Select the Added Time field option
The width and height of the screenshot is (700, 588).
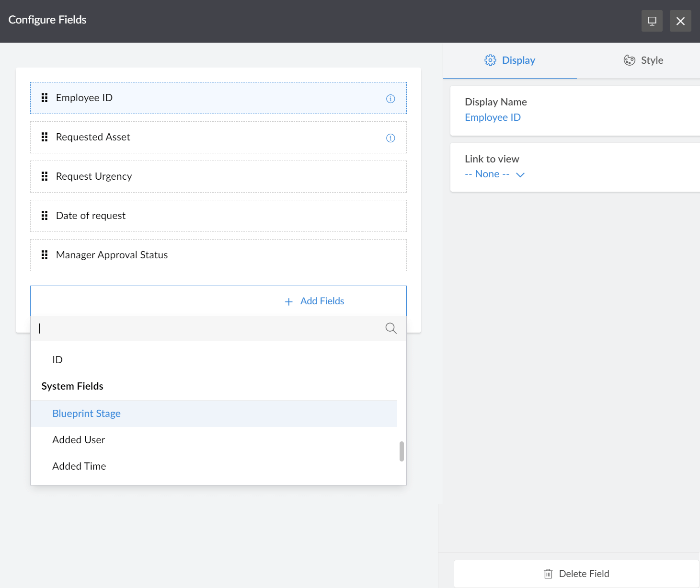coord(79,466)
